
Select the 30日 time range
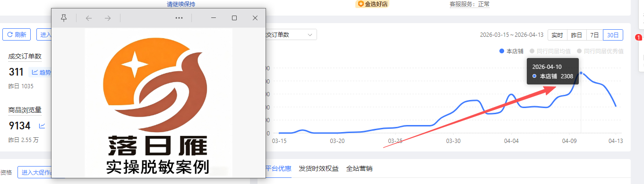(613, 35)
